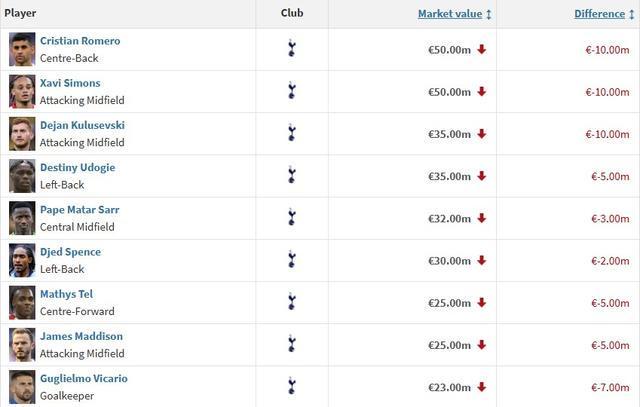Click club crest in James Maddison row
The height and width of the screenshot is (407, 640).
tap(291, 344)
